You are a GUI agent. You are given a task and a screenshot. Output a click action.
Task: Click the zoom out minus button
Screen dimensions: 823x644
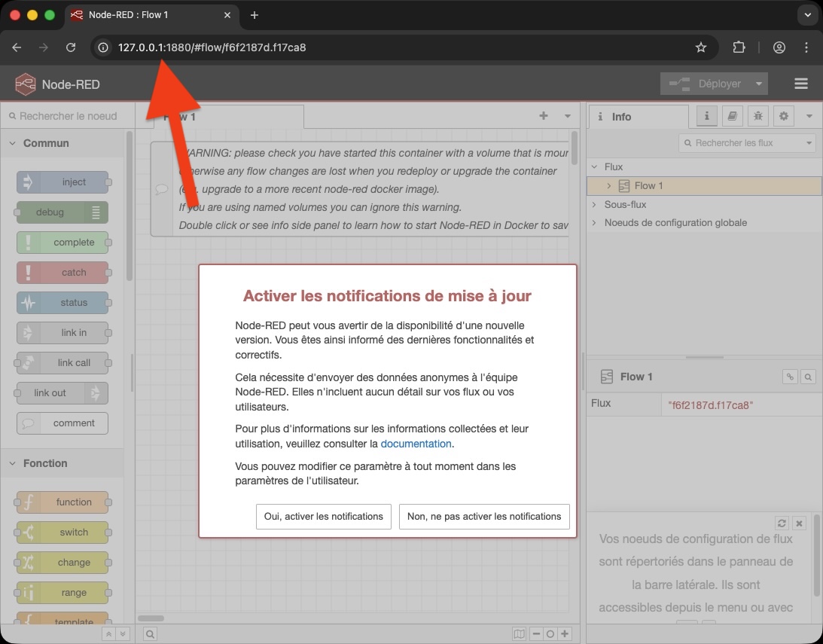coord(536,634)
